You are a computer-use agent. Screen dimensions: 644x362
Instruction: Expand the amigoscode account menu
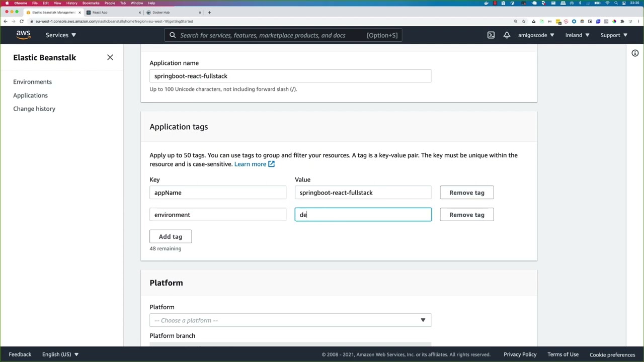(536, 35)
